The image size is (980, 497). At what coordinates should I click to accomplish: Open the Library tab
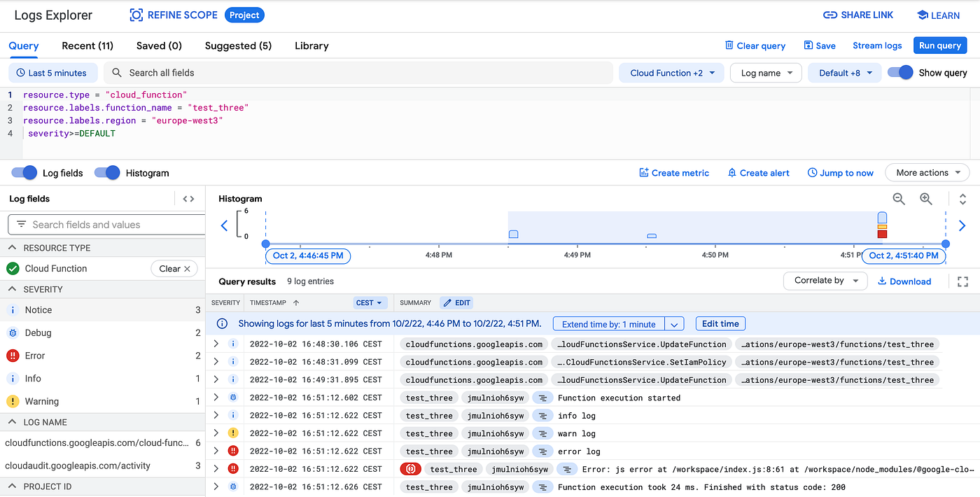[311, 45]
